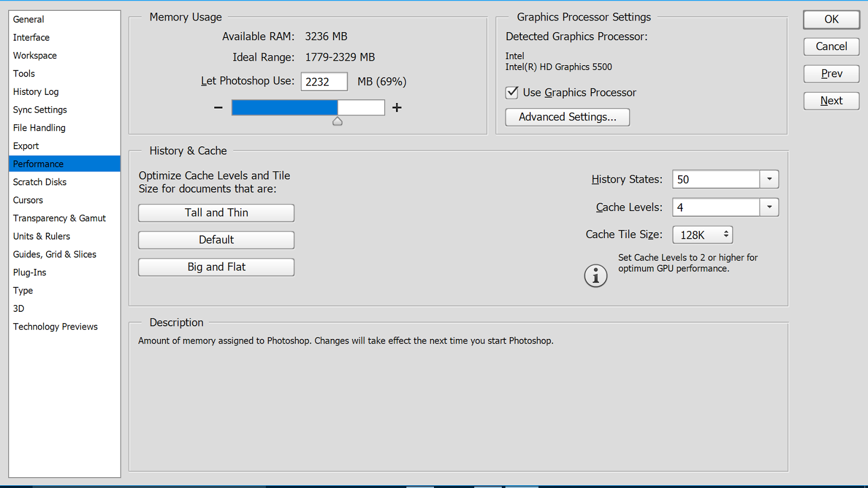Open the Cache Levels dropdown arrow
Image resolution: width=868 pixels, height=488 pixels.
(x=769, y=207)
